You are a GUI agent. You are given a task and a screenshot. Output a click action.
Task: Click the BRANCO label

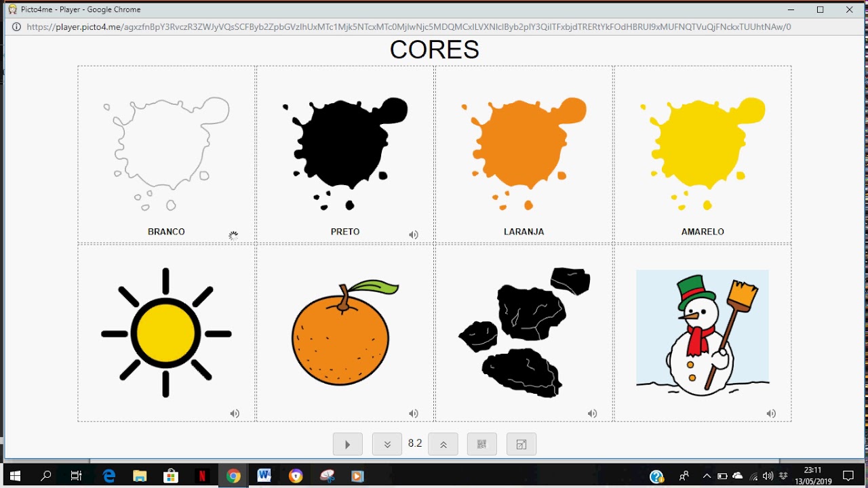pyautogui.click(x=166, y=232)
